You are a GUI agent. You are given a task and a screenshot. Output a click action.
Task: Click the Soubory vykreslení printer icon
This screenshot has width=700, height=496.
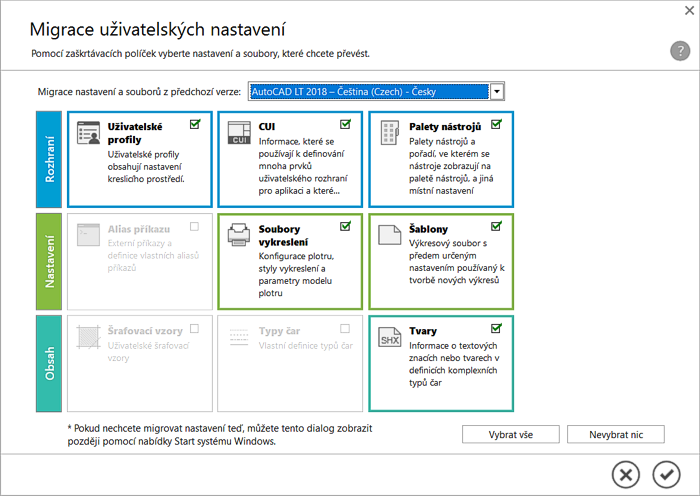(238, 235)
